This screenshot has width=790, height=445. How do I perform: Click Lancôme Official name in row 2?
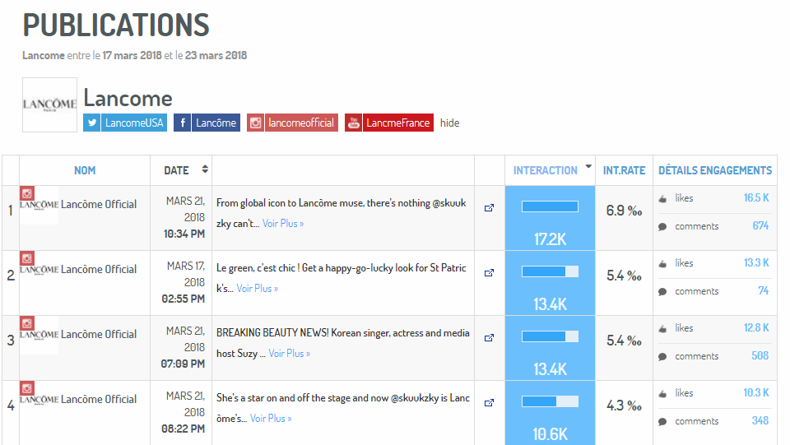click(99, 270)
